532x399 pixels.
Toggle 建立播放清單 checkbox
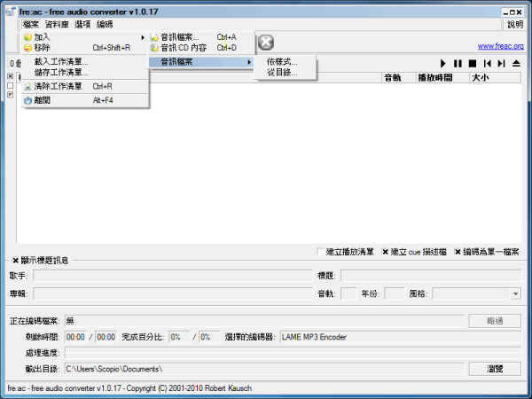click(320, 252)
